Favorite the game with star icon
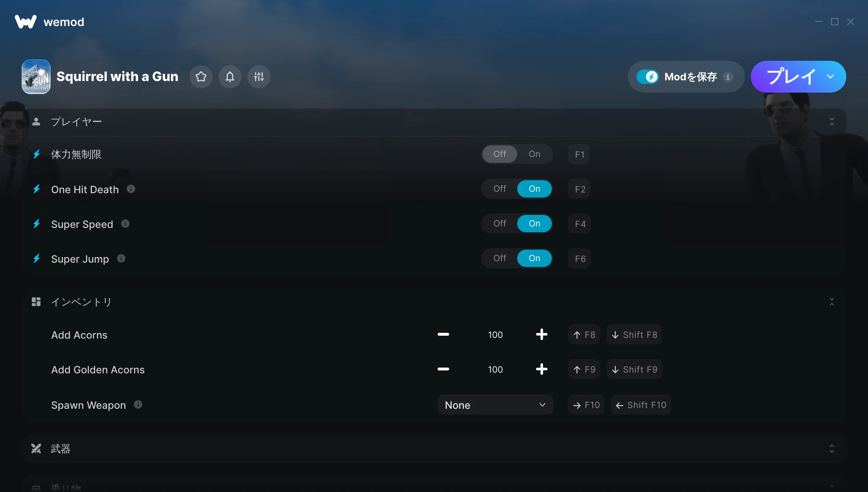The image size is (868, 492). click(201, 77)
